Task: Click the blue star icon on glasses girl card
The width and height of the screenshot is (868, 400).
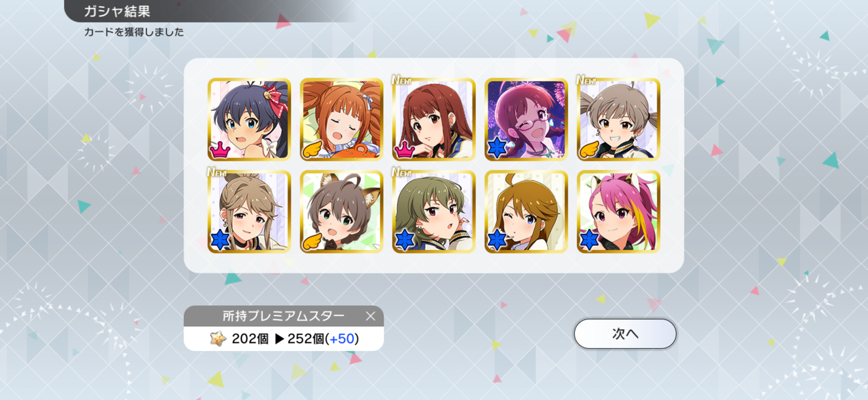Action: coord(497,148)
